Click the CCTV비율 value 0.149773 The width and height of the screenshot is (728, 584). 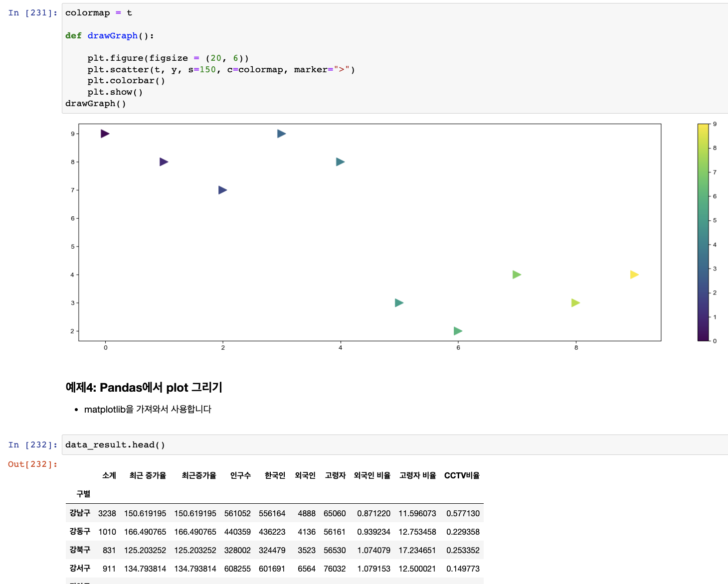tap(463, 569)
